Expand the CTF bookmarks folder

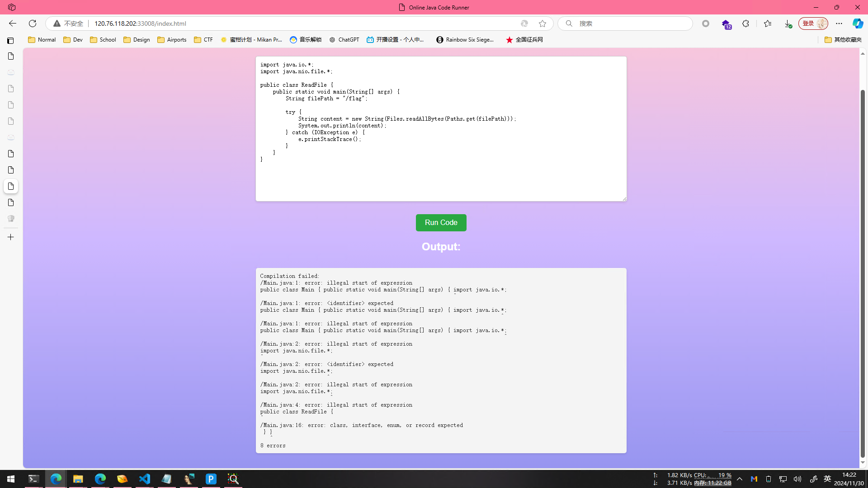[203, 40]
